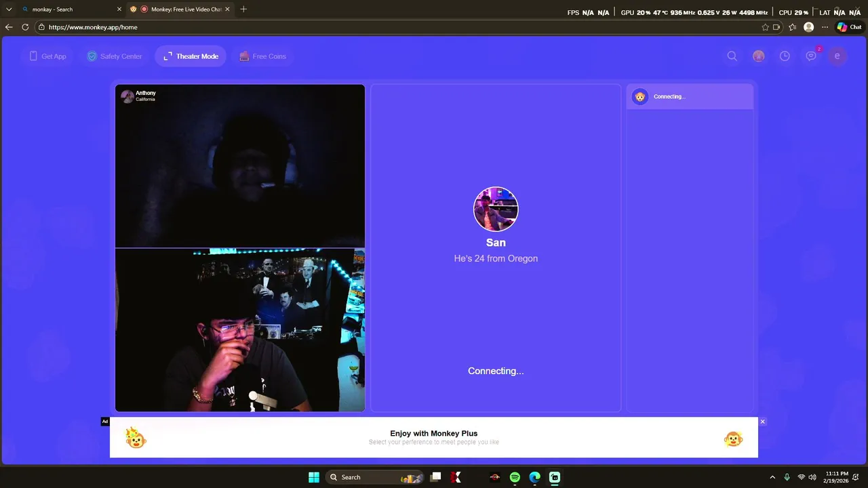Toggle Theater Mode

(x=191, y=56)
